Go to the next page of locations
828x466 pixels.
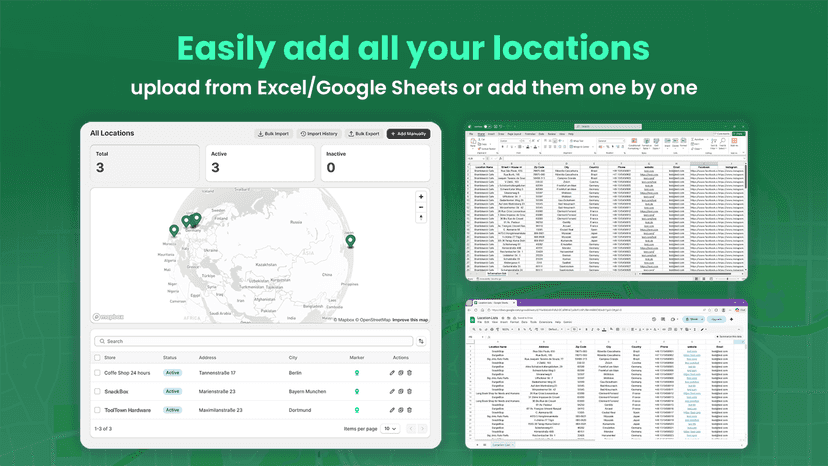422,428
